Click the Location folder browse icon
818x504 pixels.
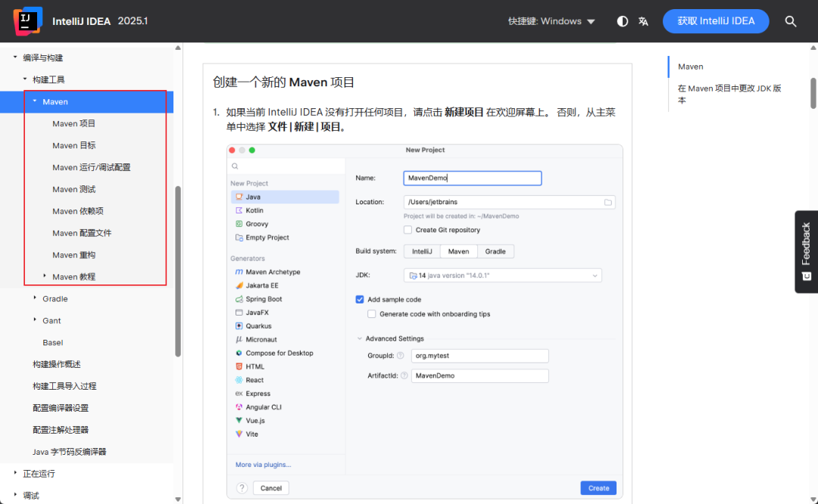coord(608,202)
